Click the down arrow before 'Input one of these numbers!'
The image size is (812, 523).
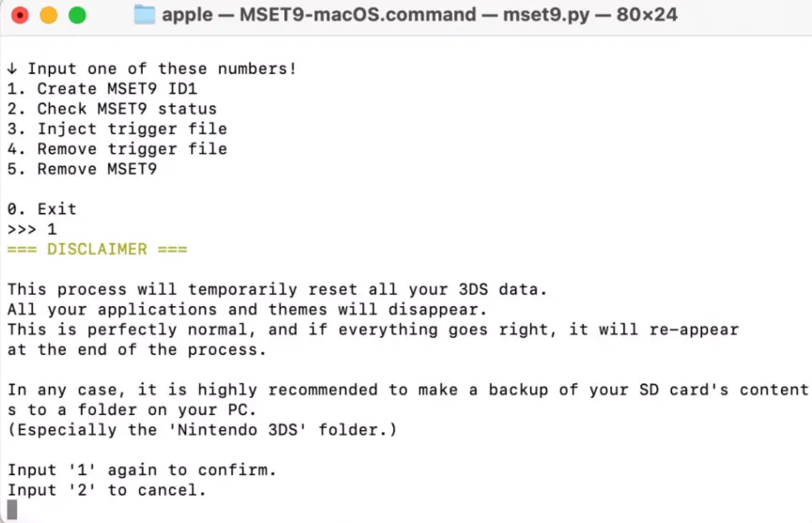point(12,69)
